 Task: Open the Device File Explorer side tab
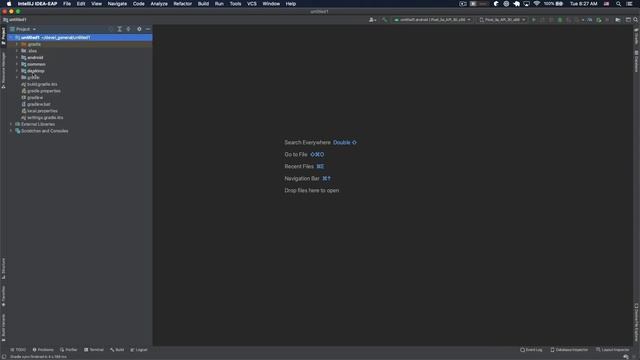click(636, 322)
